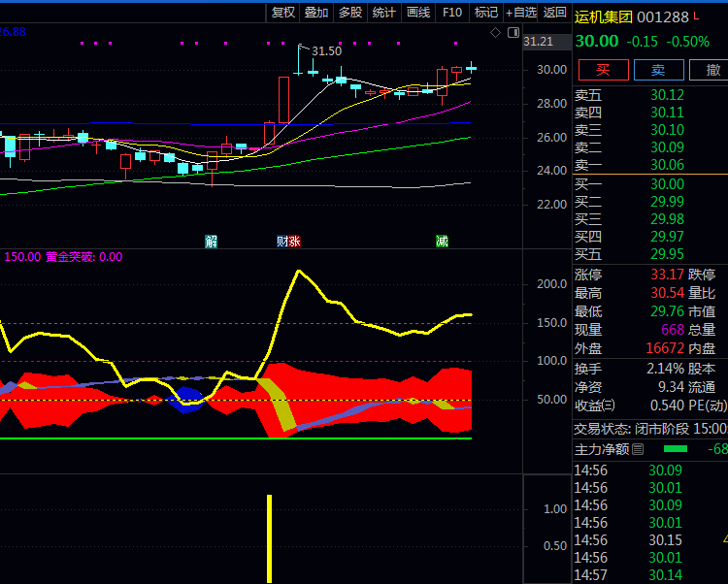Open the 标记 mark menu

[x=485, y=13]
